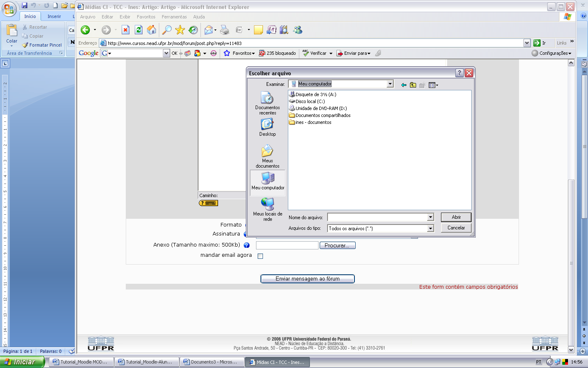Select Meus locais de rede sidebar icon
The width and height of the screenshot is (588, 368).
coord(267,209)
